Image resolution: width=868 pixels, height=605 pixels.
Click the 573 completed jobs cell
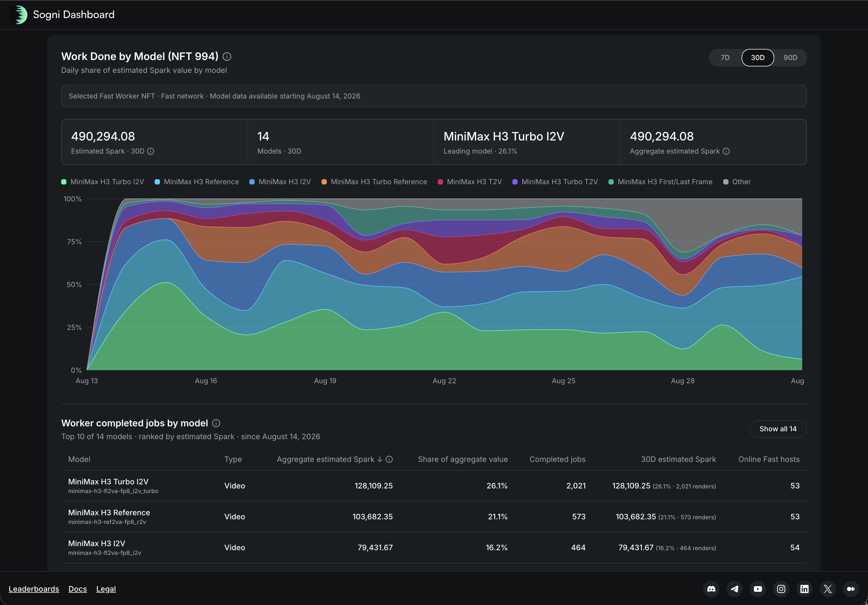(578, 517)
